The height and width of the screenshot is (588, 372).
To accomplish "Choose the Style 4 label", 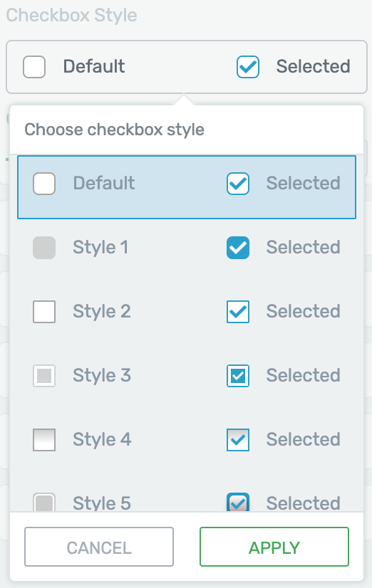I will coord(102,440).
